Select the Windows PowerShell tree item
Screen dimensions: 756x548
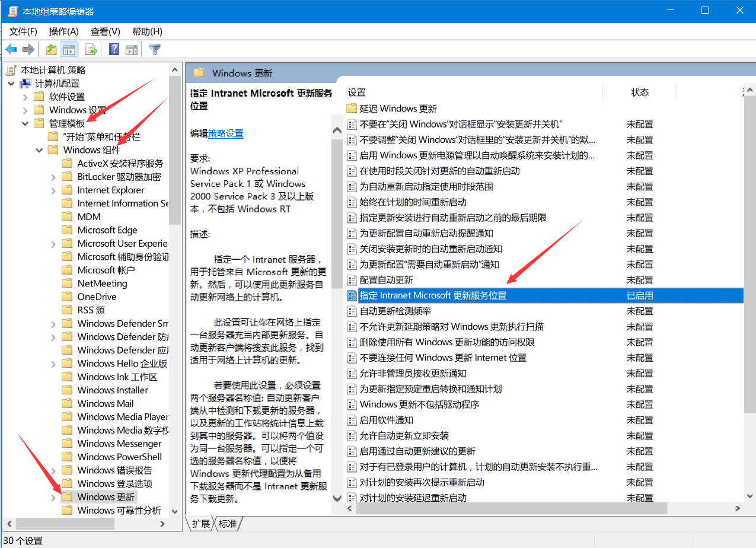[120, 457]
